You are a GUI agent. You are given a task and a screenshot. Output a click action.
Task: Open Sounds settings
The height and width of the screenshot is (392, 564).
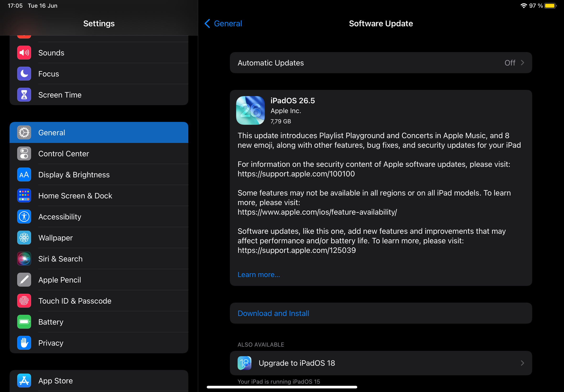(x=99, y=53)
